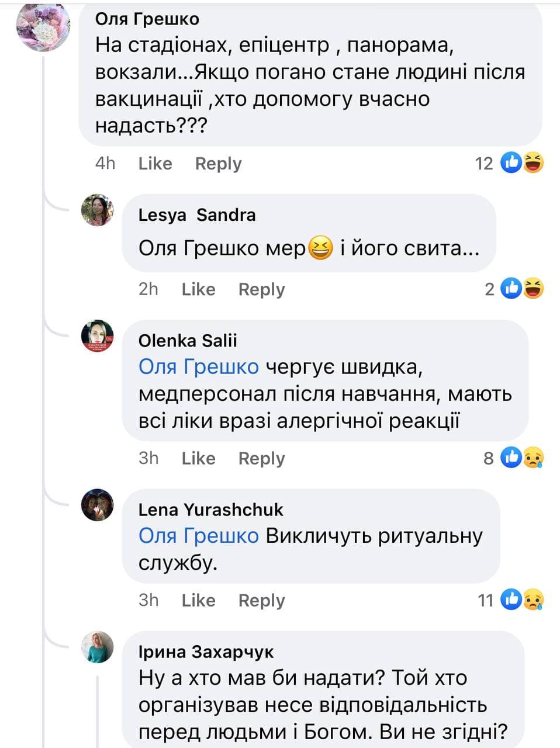Reply to Оля Грешко's comment
Image resolution: width=560 pixels, height=748 pixels.
[218, 164]
